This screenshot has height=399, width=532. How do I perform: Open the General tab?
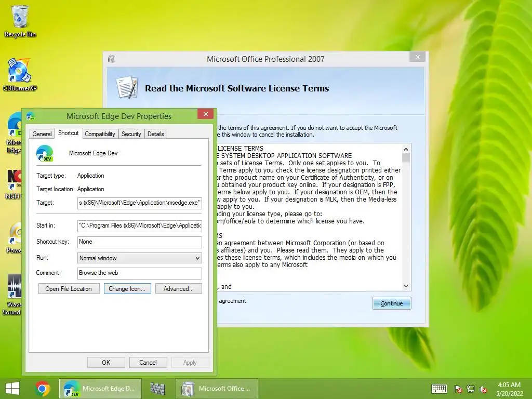[42, 134]
